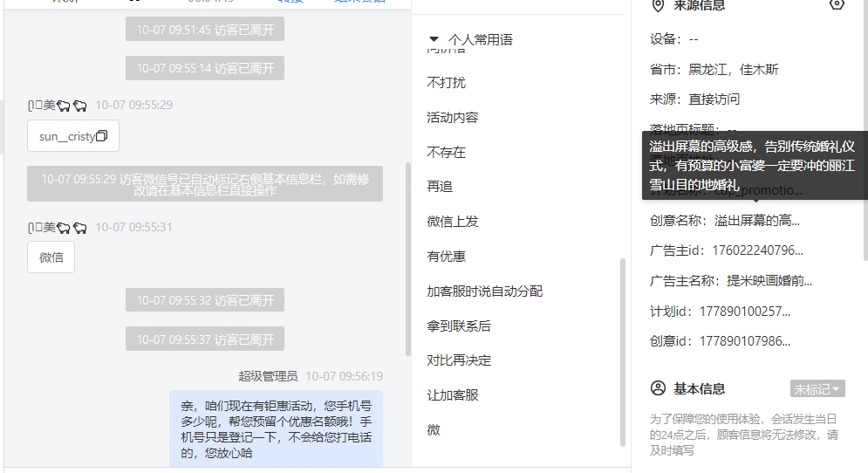Click the chat message list scrollbar
This screenshot has width=868, height=473.
click(408, 258)
